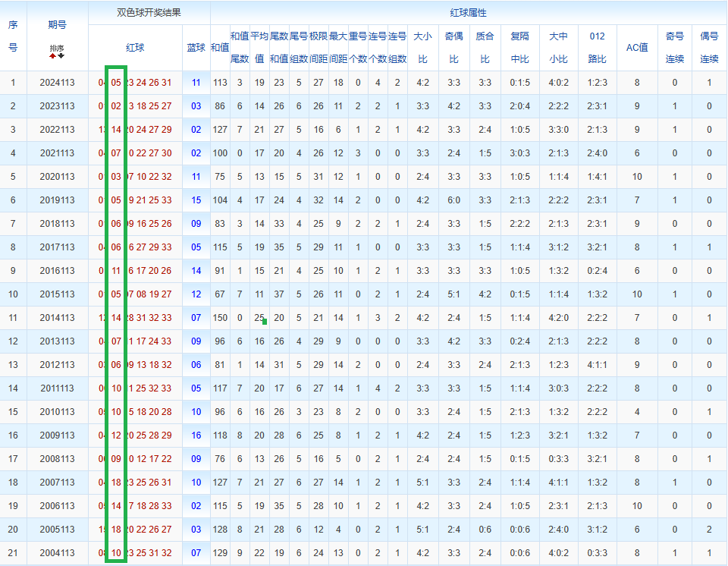Click the 排序 label in the 期号 header
The height and width of the screenshot is (566, 728).
pyautogui.click(x=57, y=48)
